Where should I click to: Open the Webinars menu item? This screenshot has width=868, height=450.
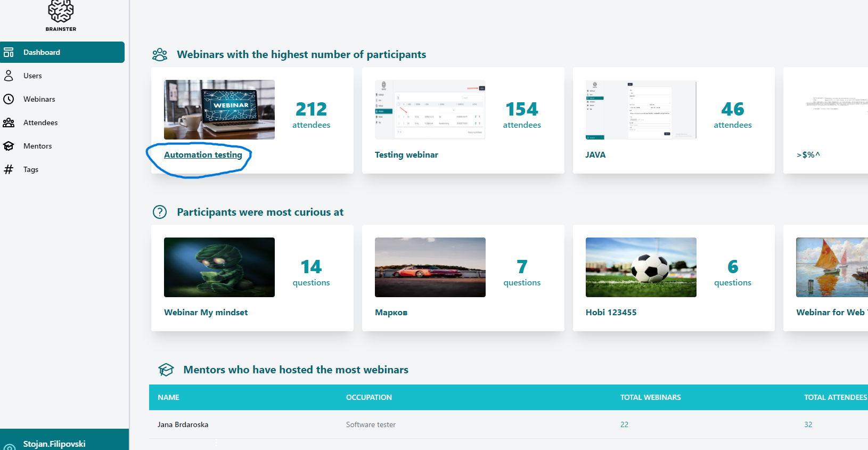(39, 99)
